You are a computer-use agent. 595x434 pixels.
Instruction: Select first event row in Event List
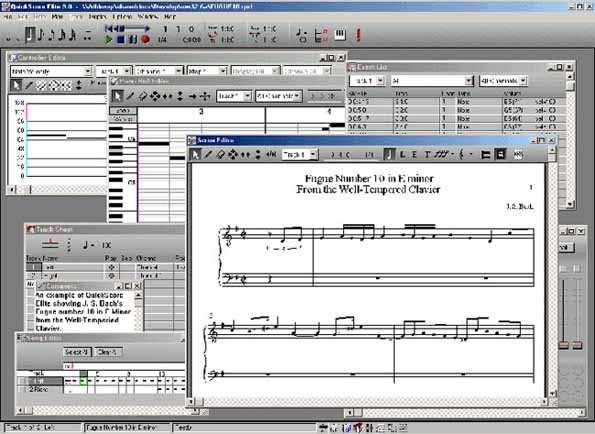pos(456,102)
